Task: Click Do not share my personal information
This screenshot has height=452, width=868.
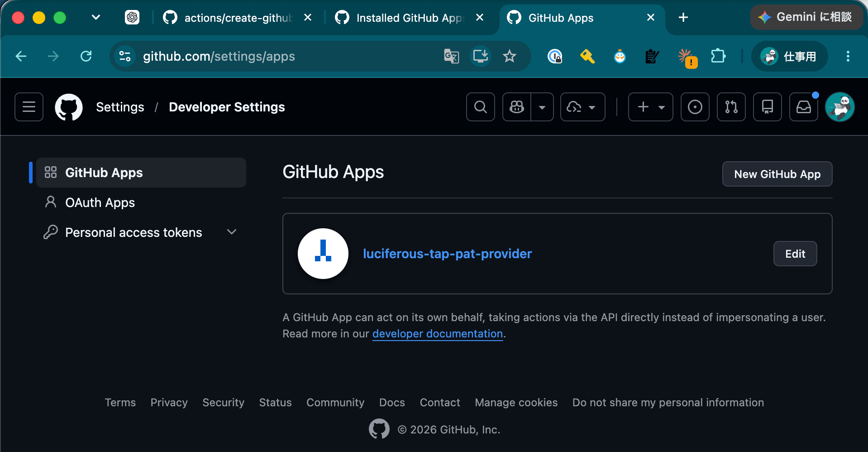Action: point(668,403)
